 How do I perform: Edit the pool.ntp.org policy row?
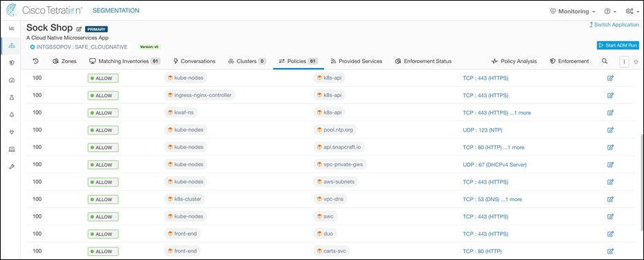(610, 130)
